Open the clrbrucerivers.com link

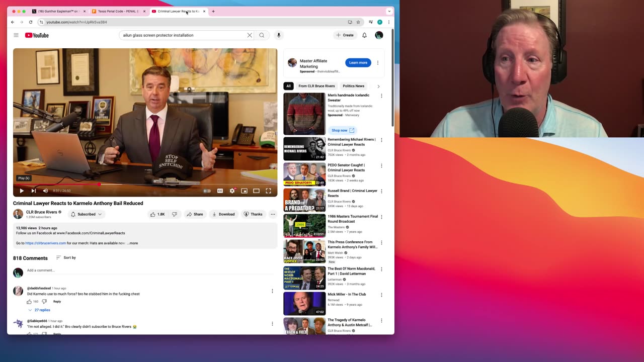(45, 243)
